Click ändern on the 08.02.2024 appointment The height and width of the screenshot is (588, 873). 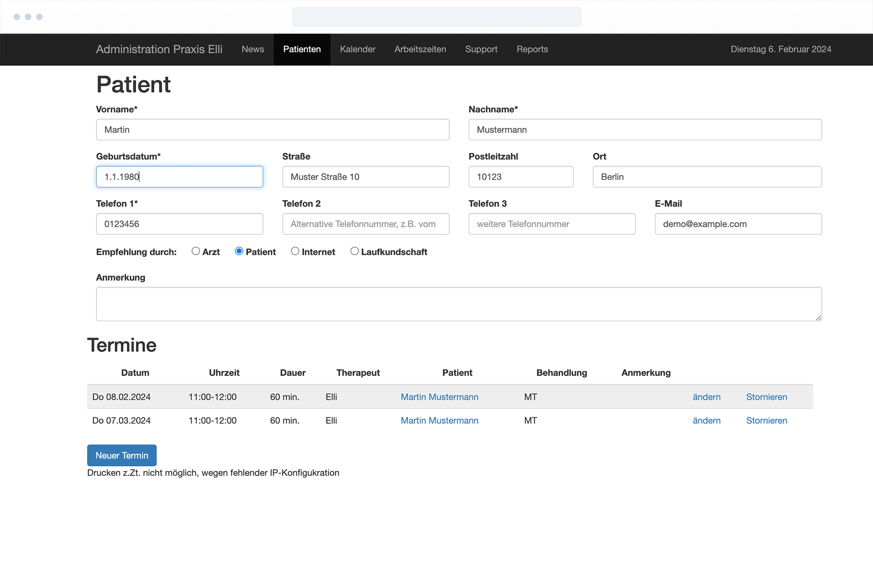click(706, 397)
